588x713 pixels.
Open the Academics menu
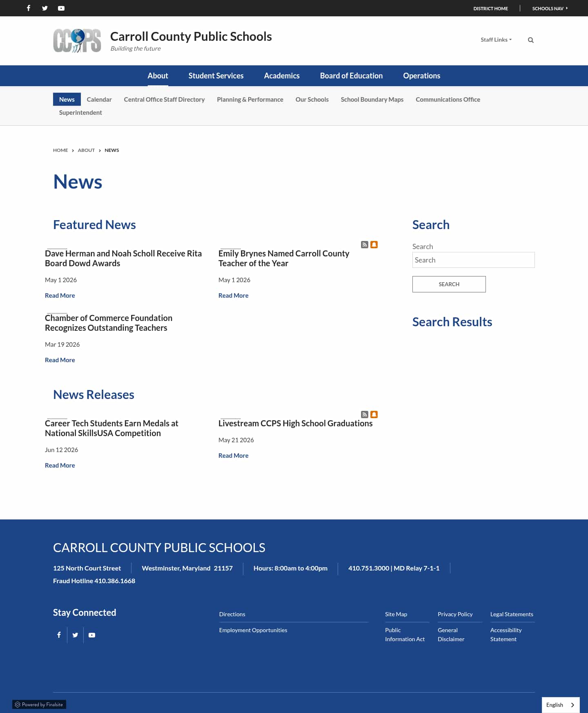(282, 76)
